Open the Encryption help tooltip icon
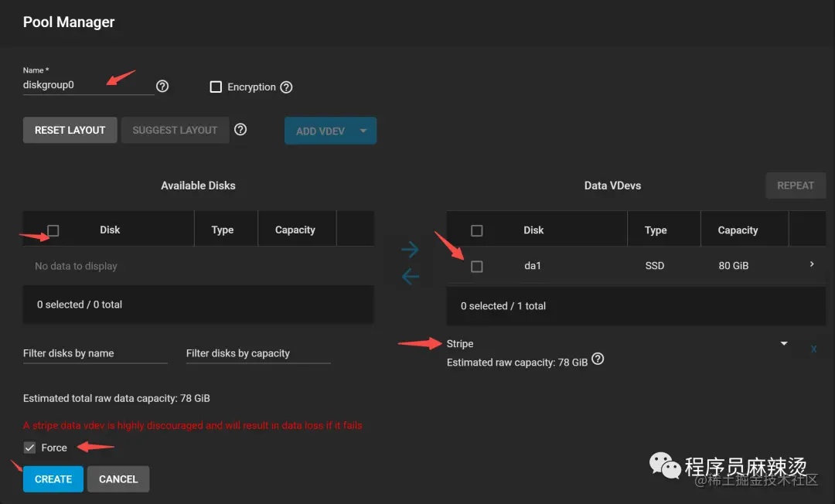 (287, 87)
